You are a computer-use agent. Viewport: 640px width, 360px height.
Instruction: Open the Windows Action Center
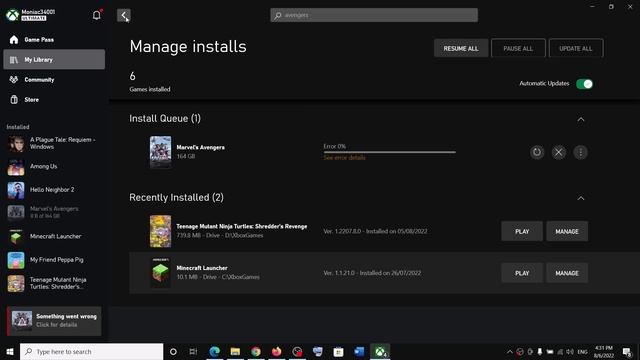coord(627,351)
